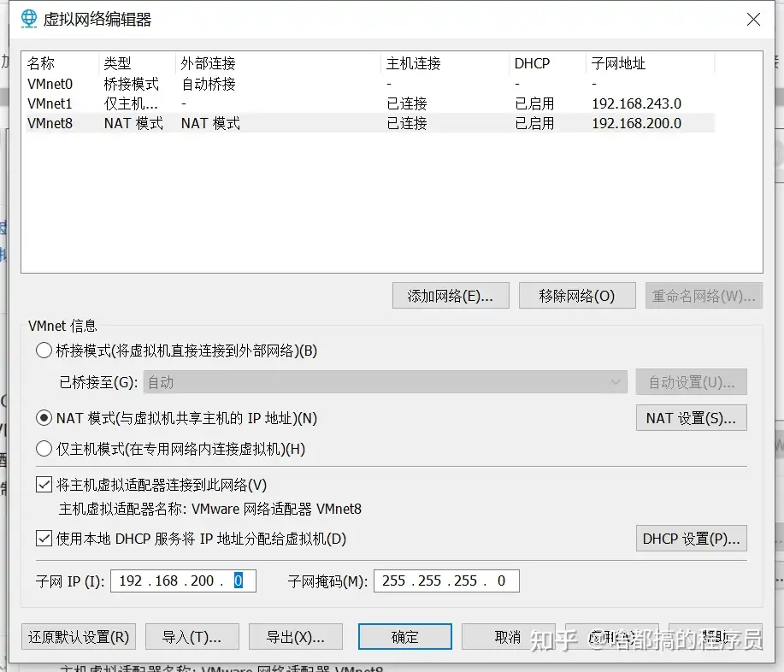Click the 仅主机... type cell of VMnet1
The height and width of the screenshot is (672, 784).
click(x=131, y=103)
